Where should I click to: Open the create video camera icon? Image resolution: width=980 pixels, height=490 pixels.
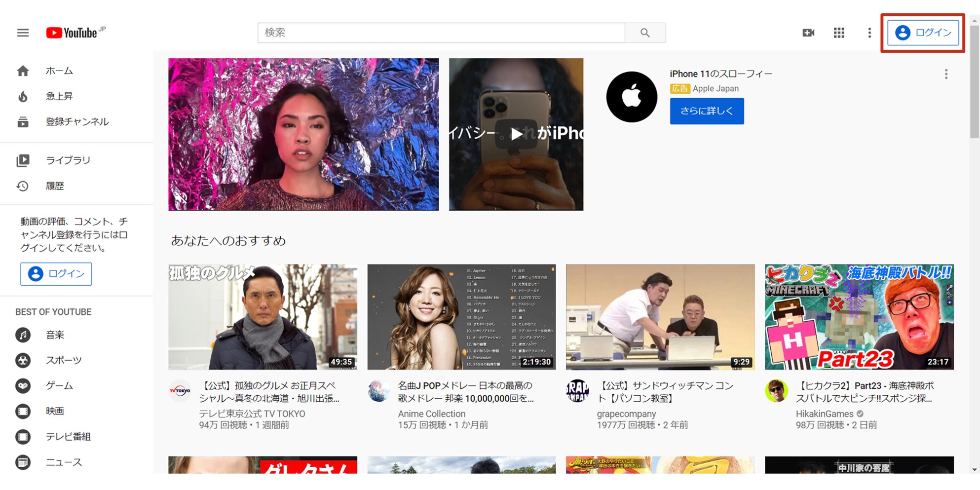click(808, 33)
